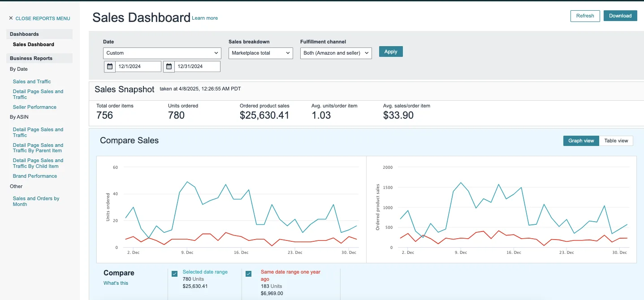
Task: Open the end date calendar icon
Action: tap(169, 67)
